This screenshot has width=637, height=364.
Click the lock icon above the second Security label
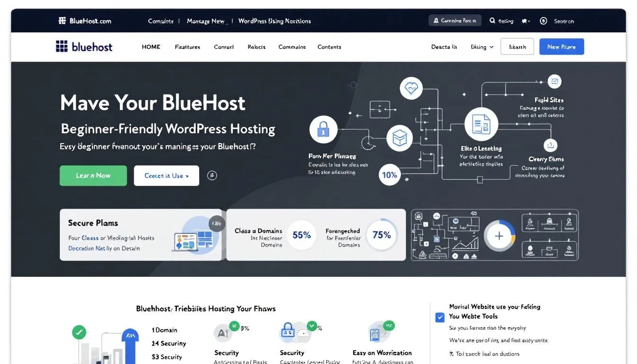[x=287, y=330]
